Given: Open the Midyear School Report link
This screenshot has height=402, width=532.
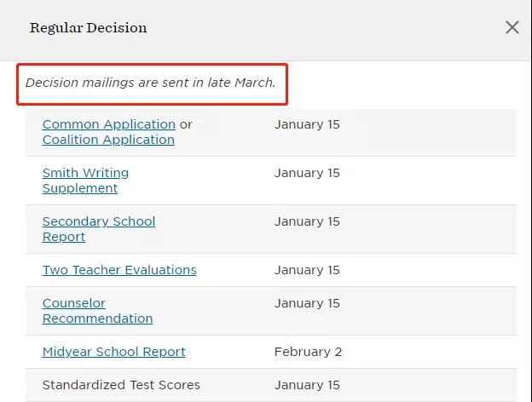Looking at the screenshot, I should [x=113, y=352].
